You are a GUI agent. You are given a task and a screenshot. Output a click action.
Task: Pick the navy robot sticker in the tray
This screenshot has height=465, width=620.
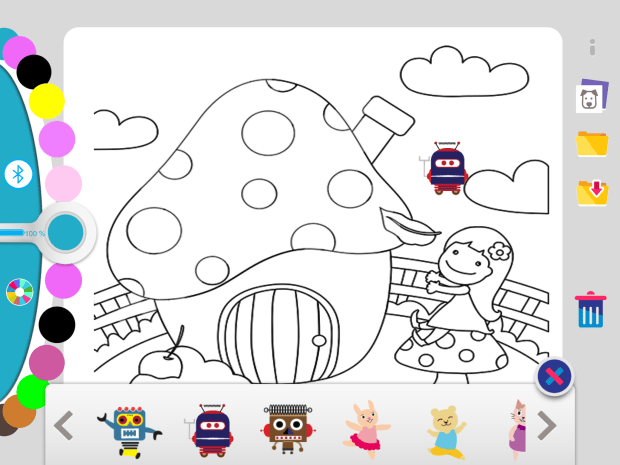(209, 430)
